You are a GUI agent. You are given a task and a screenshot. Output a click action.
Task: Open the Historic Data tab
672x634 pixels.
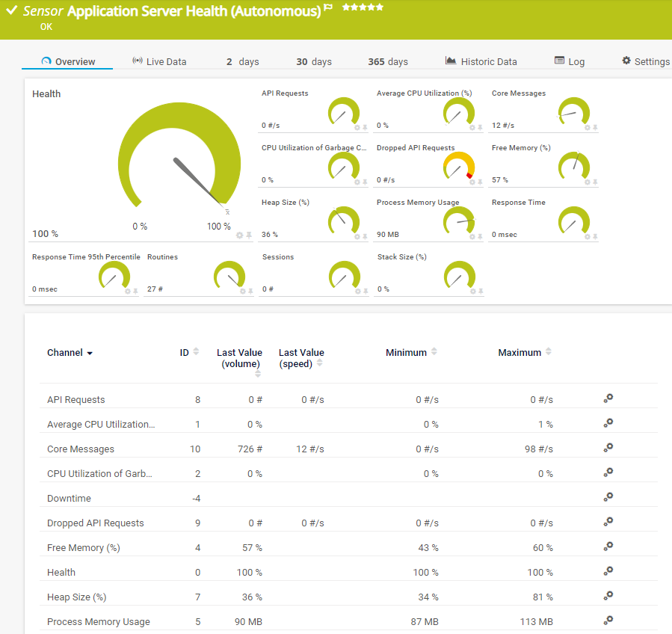tap(481, 61)
